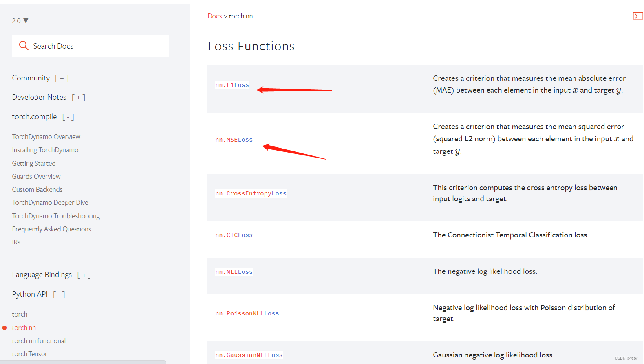Open the nn.MSELoss documentation link
The image size is (644, 364).
[234, 140]
